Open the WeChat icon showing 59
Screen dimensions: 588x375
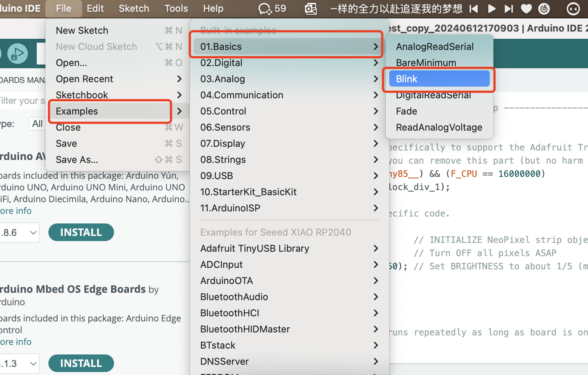pos(272,8)
